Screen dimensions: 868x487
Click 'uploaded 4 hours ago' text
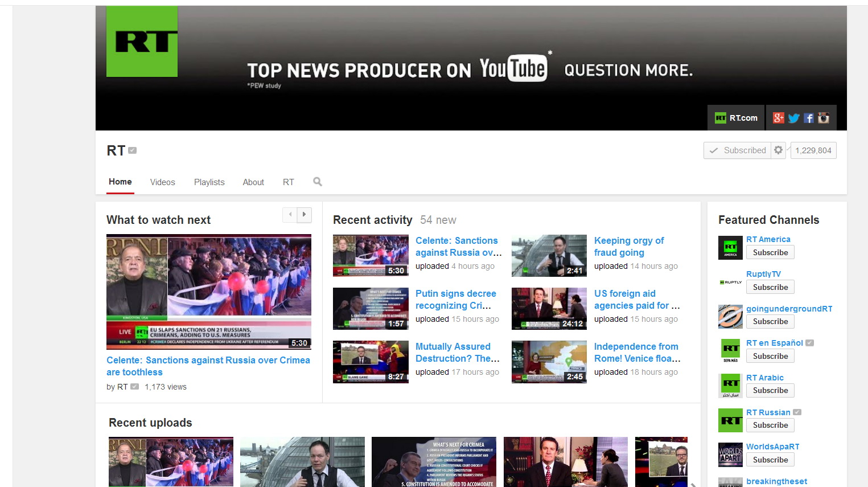pyautogui.click(x=455, y=266)
